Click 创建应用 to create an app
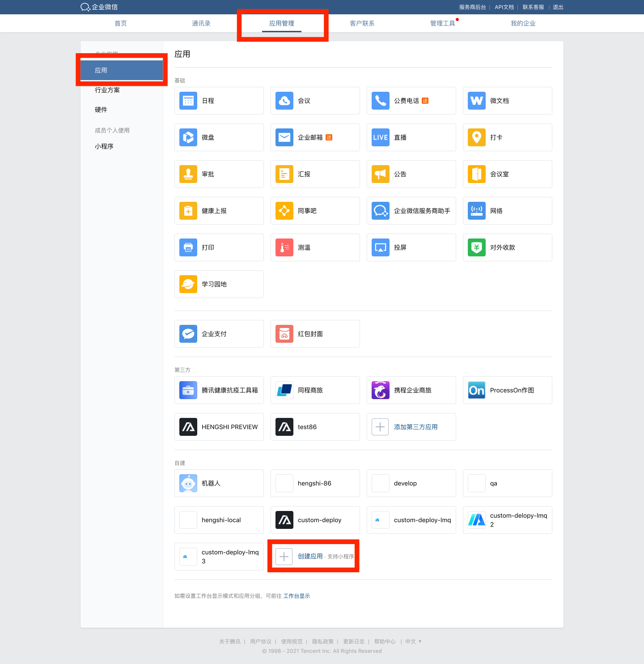Viewport: 644px width, 664px height. (310, 556)
